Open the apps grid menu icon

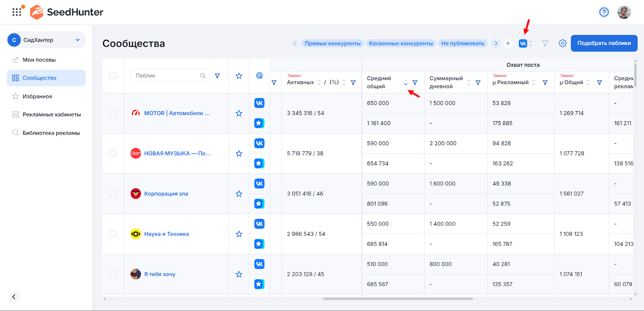pos(17,12)
